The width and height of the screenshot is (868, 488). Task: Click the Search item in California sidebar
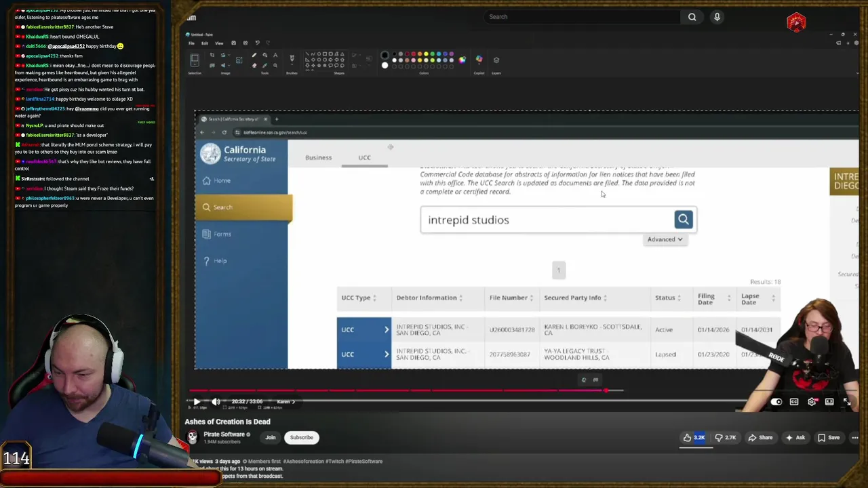point(244,207)
